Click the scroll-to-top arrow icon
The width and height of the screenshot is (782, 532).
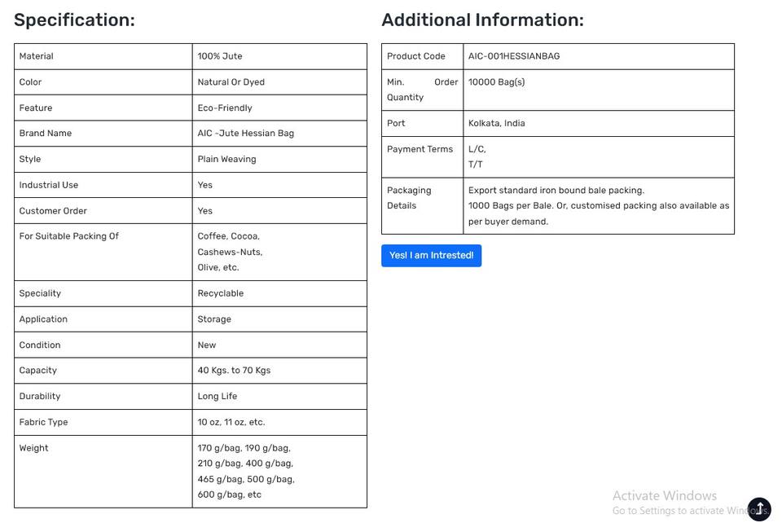click(759, 509)
